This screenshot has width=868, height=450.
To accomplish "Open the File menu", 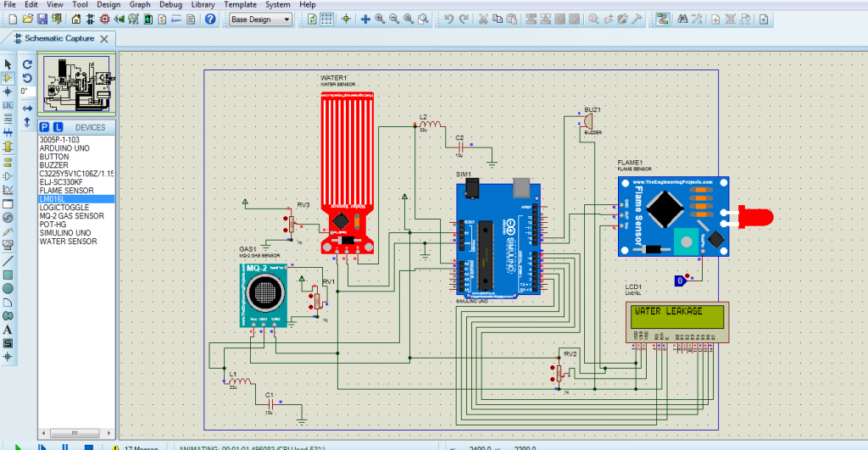I will pyautogui.click(x=9, y=4).
